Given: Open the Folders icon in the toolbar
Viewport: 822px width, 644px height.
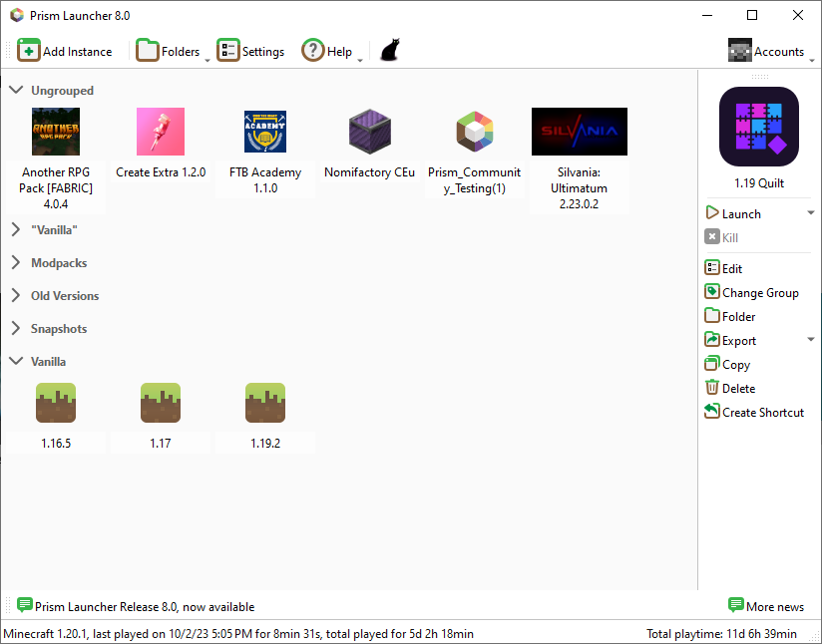Looking at the screenshot, I should (146, 50).
